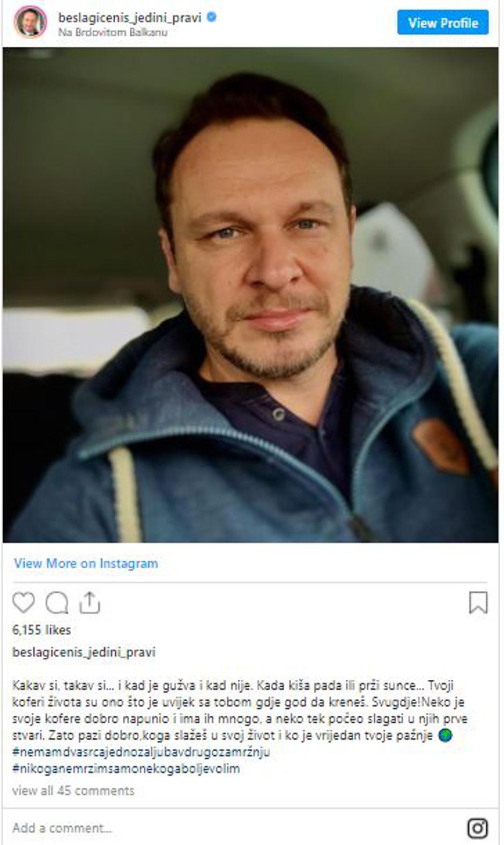504x845 pixels.
Task: Click the comment speech bubble icon
Action: tap(57, 602)
